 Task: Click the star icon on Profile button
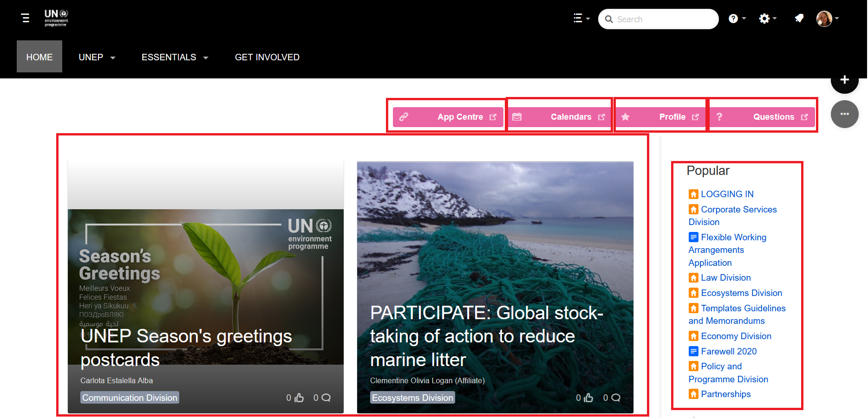tap(626, 117)
